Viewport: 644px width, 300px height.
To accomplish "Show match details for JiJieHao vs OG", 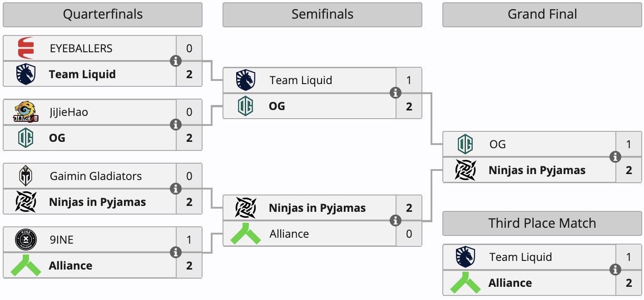I will [x=176, y=125].
